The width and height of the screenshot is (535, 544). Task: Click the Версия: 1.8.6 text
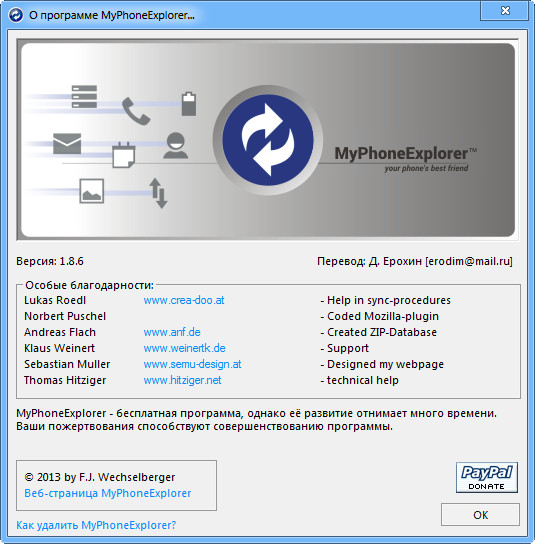tap(50, 261)
